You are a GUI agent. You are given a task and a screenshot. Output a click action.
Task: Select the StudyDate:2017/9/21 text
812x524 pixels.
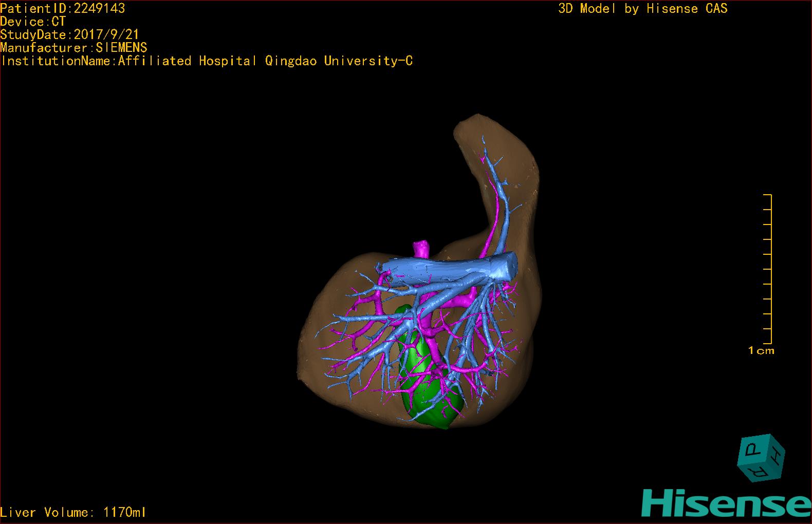point(70,34)
